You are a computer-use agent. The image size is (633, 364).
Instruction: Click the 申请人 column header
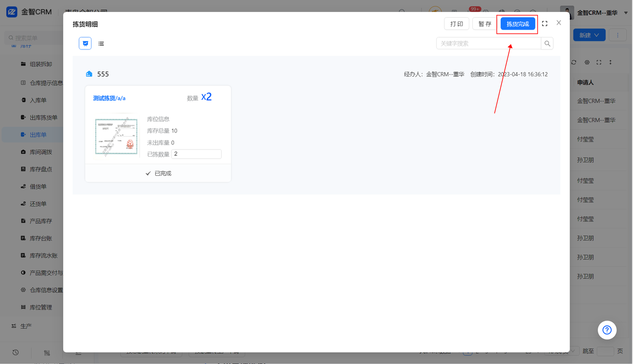tap(586, 82)
